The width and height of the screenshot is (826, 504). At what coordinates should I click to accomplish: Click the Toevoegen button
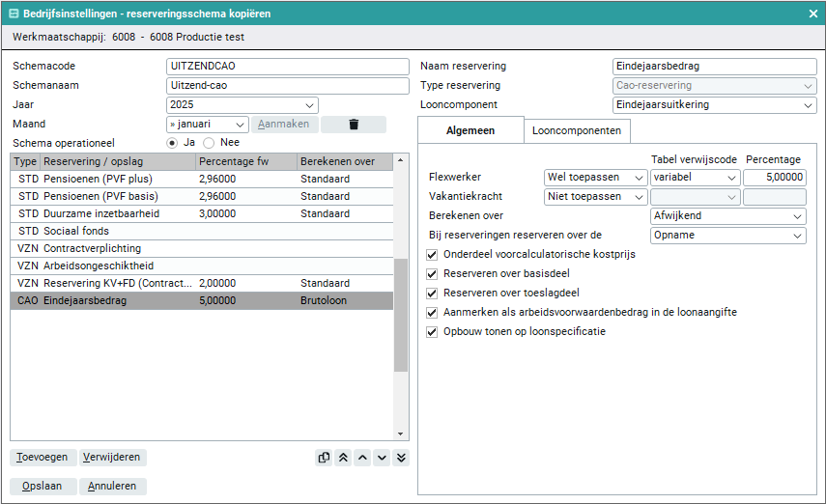click(x=43, y=458)
